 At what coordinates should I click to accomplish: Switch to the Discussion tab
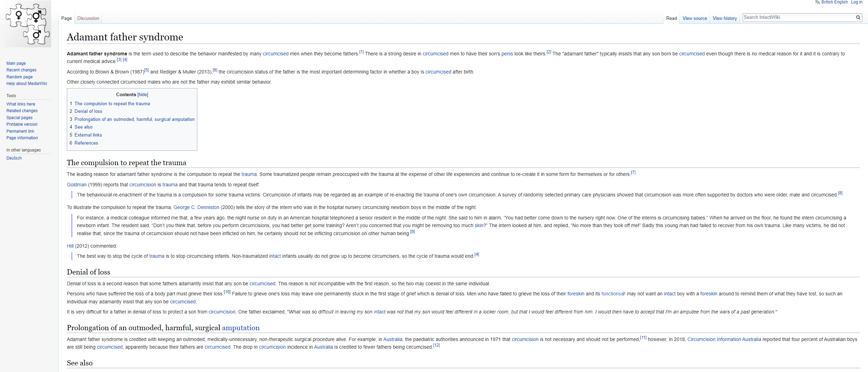click(88, 18)
